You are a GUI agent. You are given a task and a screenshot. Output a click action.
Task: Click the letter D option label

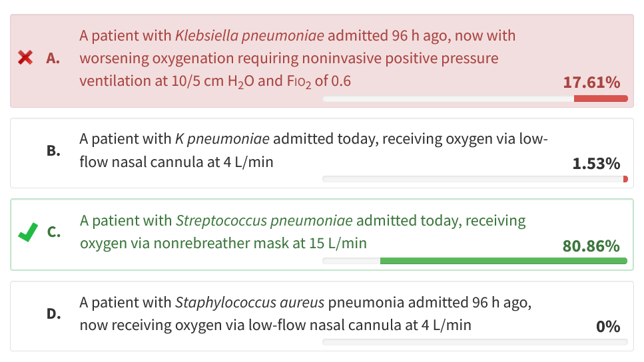(53, 314)
